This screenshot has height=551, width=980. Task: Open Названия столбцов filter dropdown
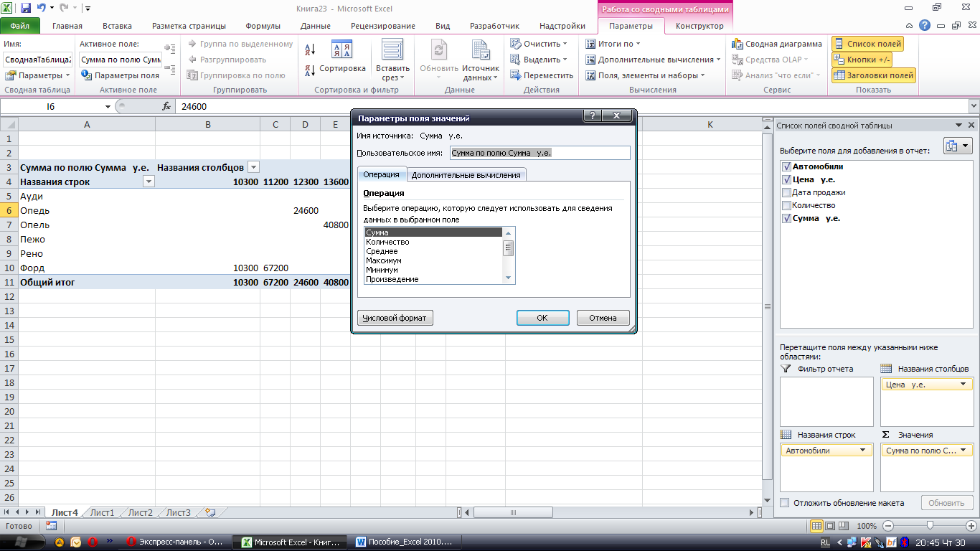253,167
